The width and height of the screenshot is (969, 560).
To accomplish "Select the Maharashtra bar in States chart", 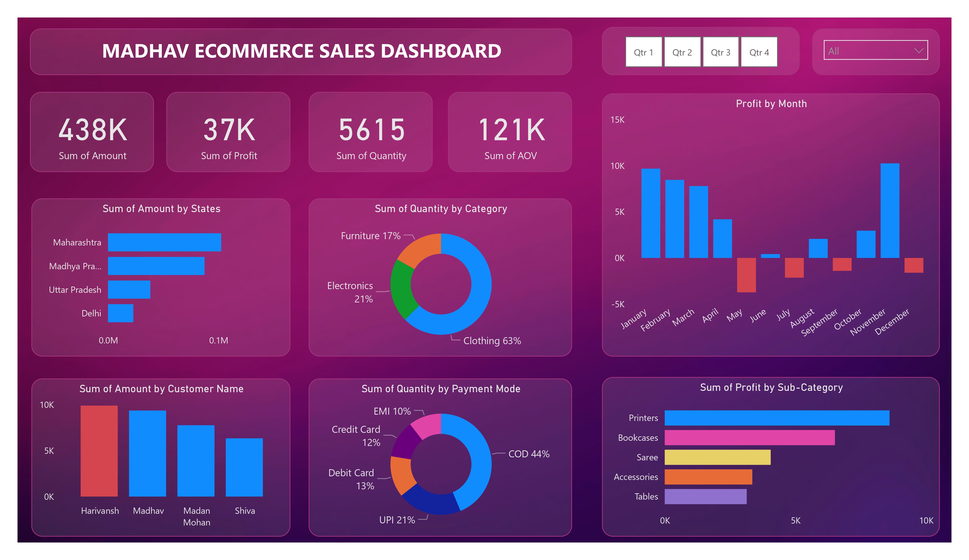I will [x=165, y=242].
